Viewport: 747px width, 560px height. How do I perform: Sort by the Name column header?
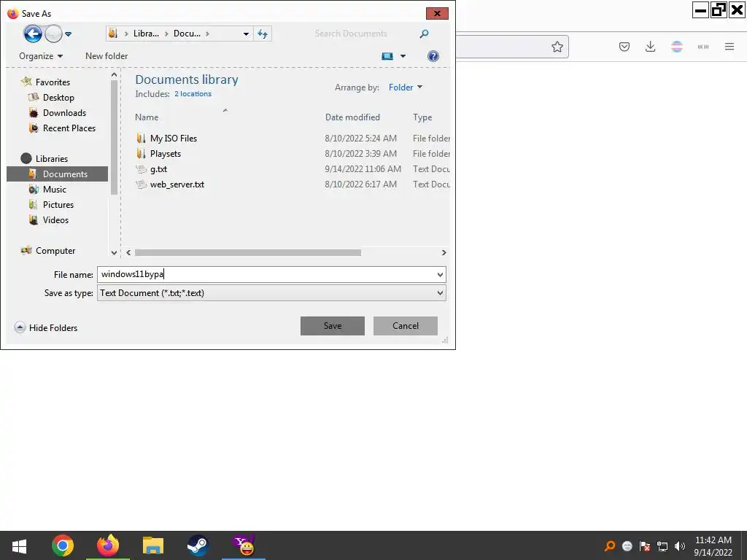point(146,117)
